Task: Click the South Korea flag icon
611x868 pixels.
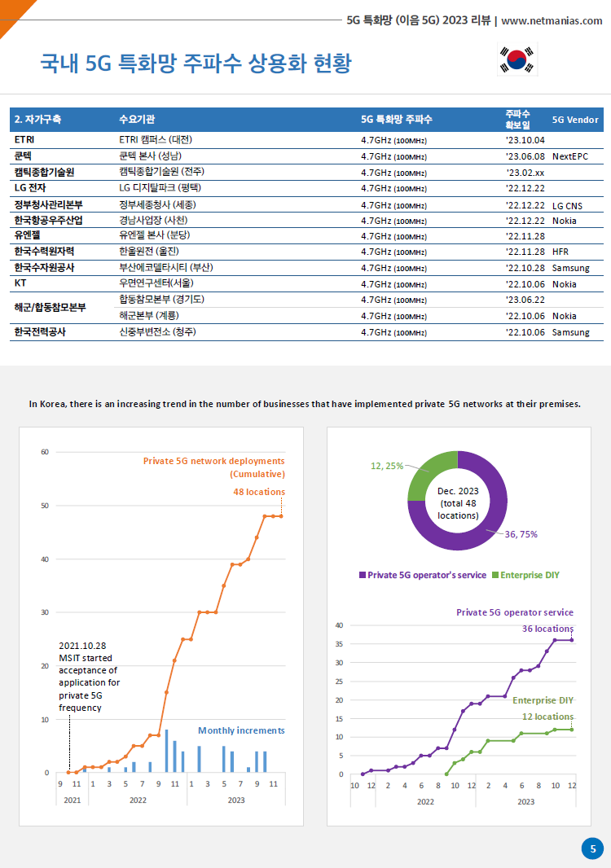Action: tap(516, 59)
